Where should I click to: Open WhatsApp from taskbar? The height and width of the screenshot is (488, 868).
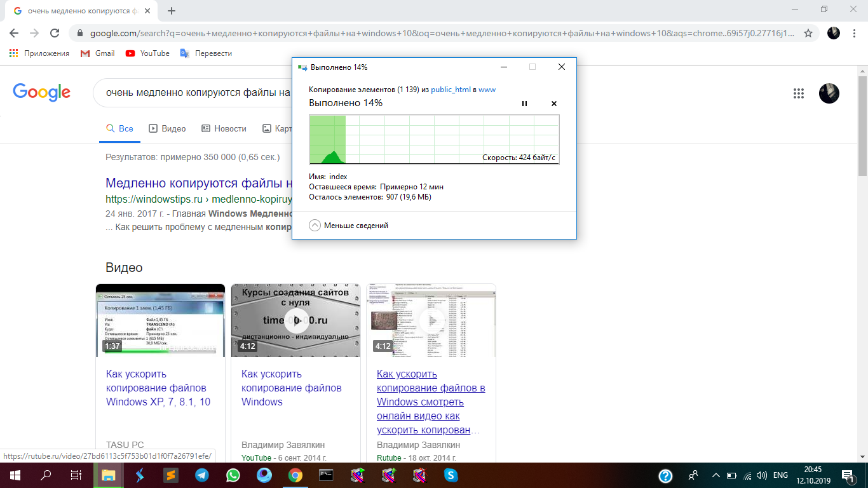pos(233,475)
